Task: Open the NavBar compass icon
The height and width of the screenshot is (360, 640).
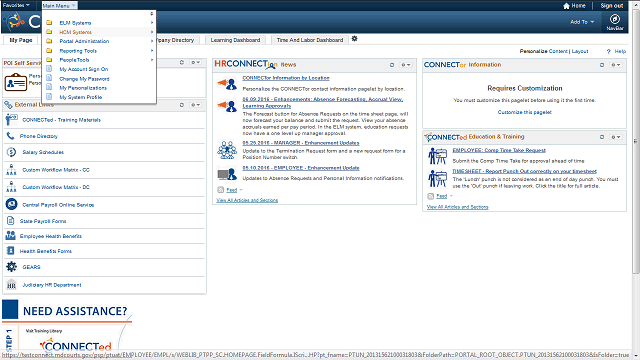Action: pos(615,19)
